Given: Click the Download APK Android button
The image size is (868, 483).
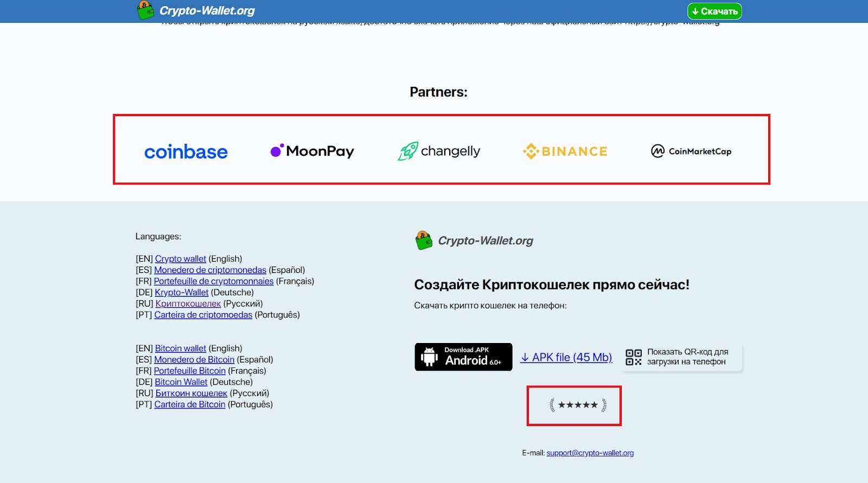Looking at the screenshot, I should coord(463,357).
